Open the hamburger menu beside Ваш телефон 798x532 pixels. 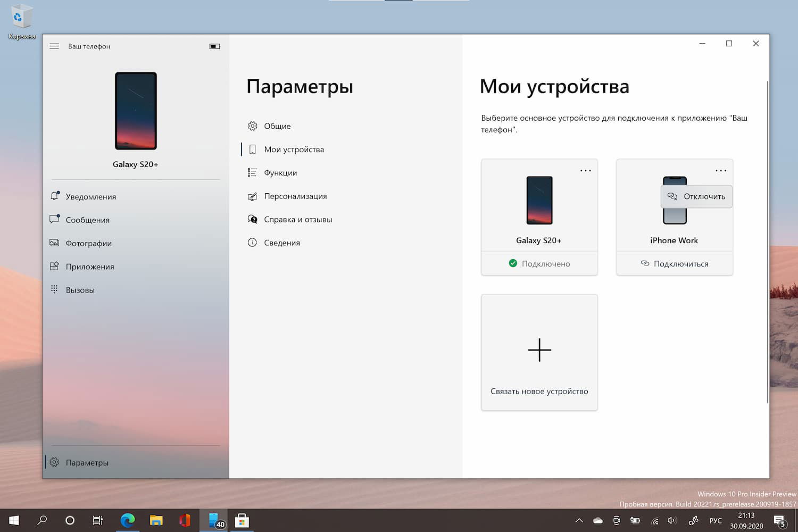point(54,46)
